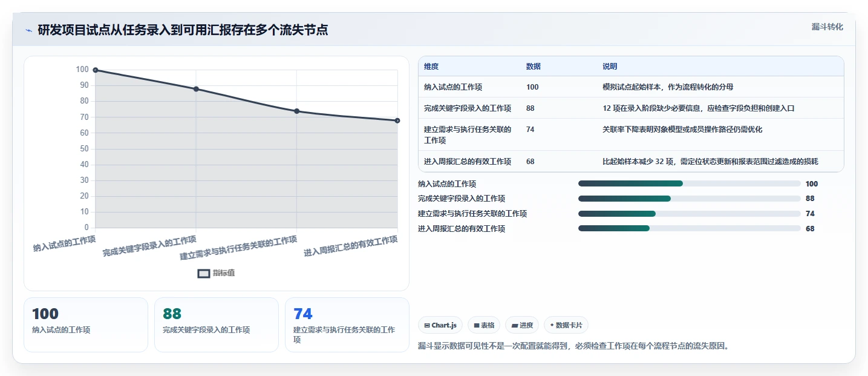The image size is (868, 376).
Task: Click the lightning icon beside the title
Action: coord(29,30)
